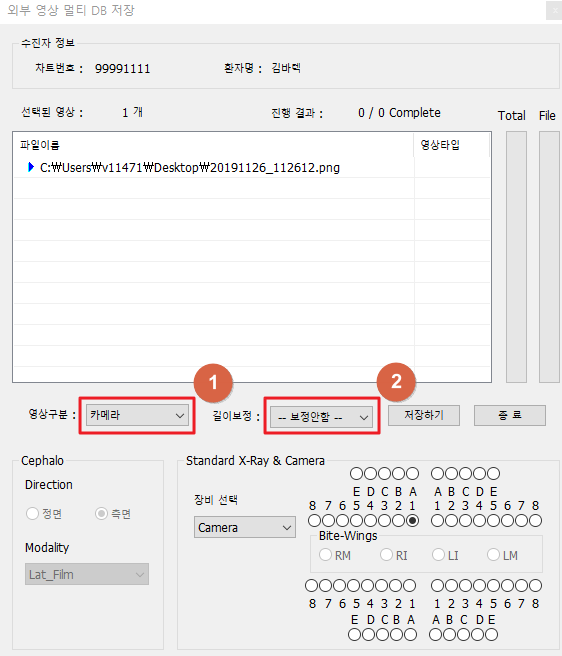This screenshot has height=656, width=562.
Task: Open the 영상구분 카메라 dropdown
Action: 137,415
